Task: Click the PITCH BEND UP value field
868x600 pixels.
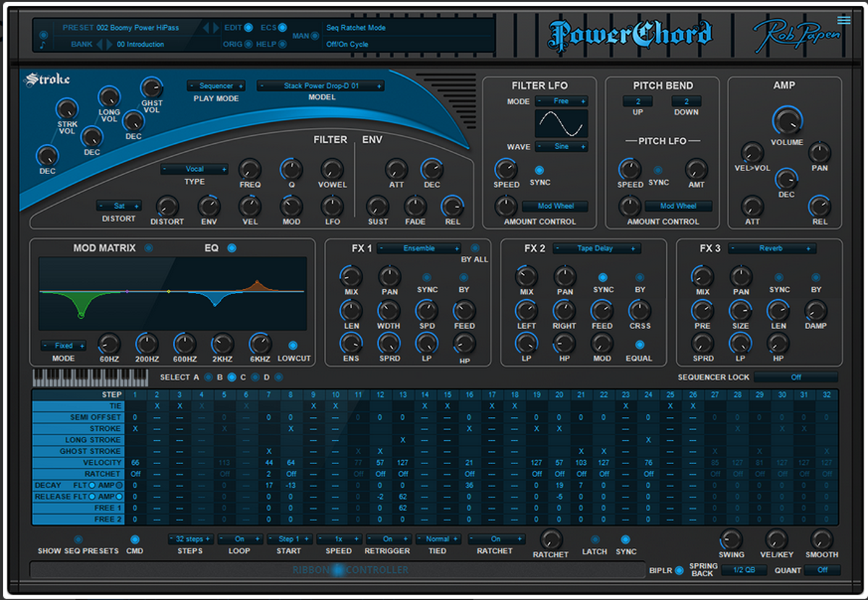Action: coord(639,101)
